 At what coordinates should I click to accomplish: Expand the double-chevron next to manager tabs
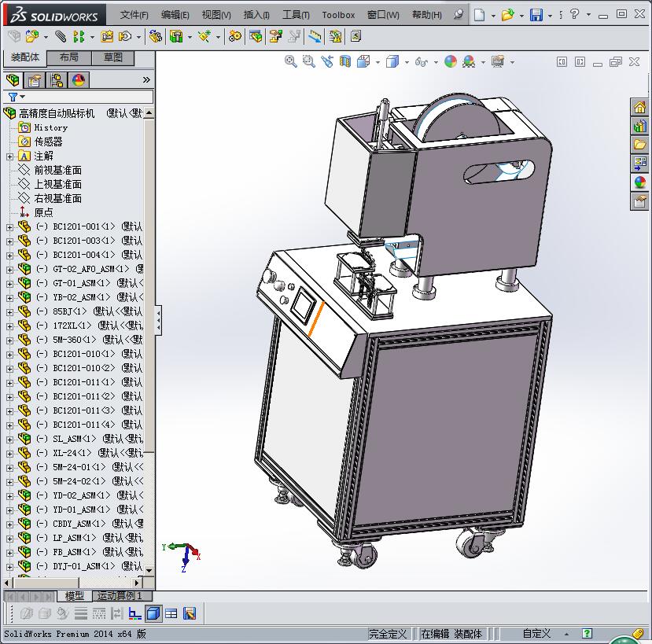pyautogui.click(x=146, y=80)
